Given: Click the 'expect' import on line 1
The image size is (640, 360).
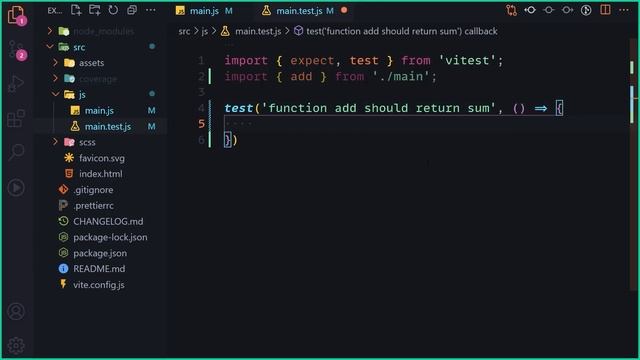Looking at the screenshot, I should [x=312, y=61].
